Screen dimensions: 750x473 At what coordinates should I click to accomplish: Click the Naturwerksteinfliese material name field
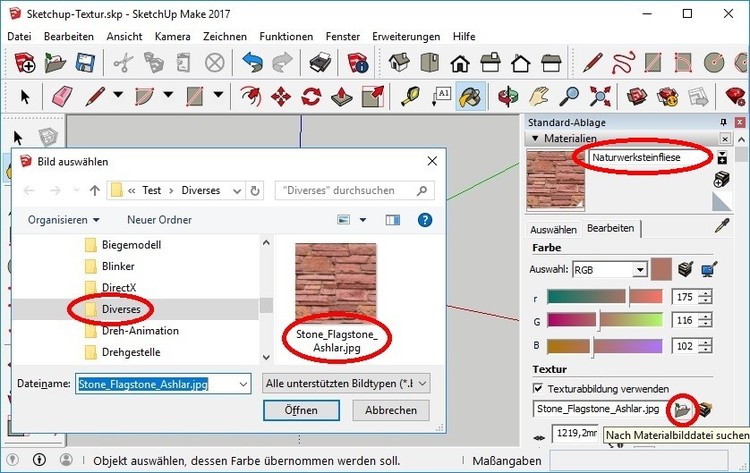(x=650, y=157)
